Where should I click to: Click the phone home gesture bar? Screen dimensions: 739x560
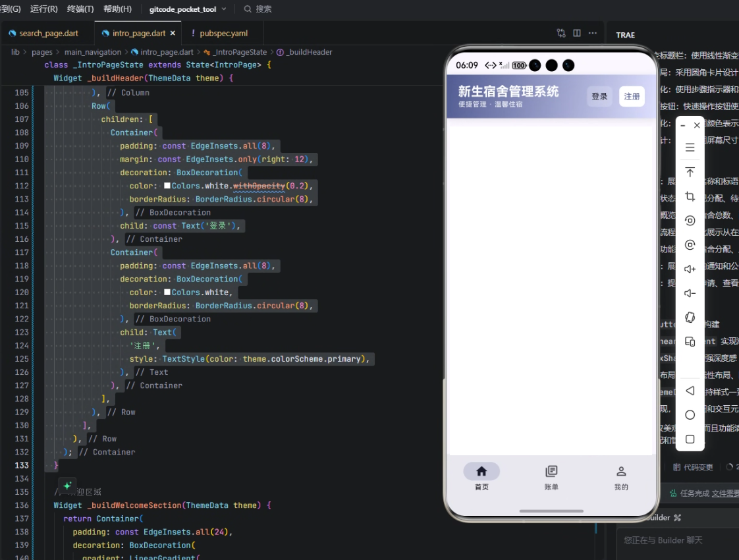(x=551, y=511)
